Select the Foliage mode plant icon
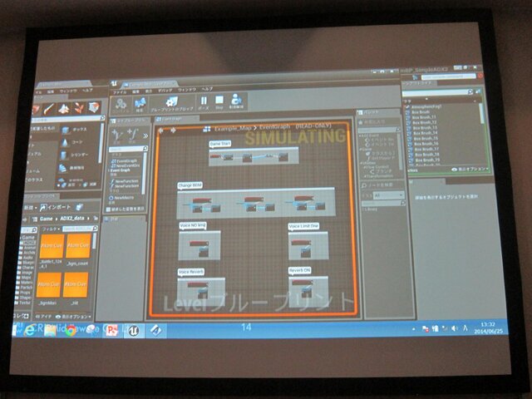The image size is (532, 399). pyautogui.click(x=79, y=108)
